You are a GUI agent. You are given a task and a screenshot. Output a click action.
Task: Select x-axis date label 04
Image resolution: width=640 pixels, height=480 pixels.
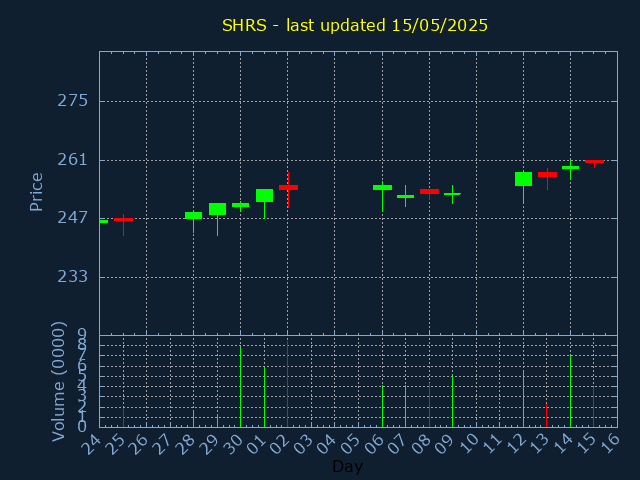pyautogui.click(x=327, y=444)
